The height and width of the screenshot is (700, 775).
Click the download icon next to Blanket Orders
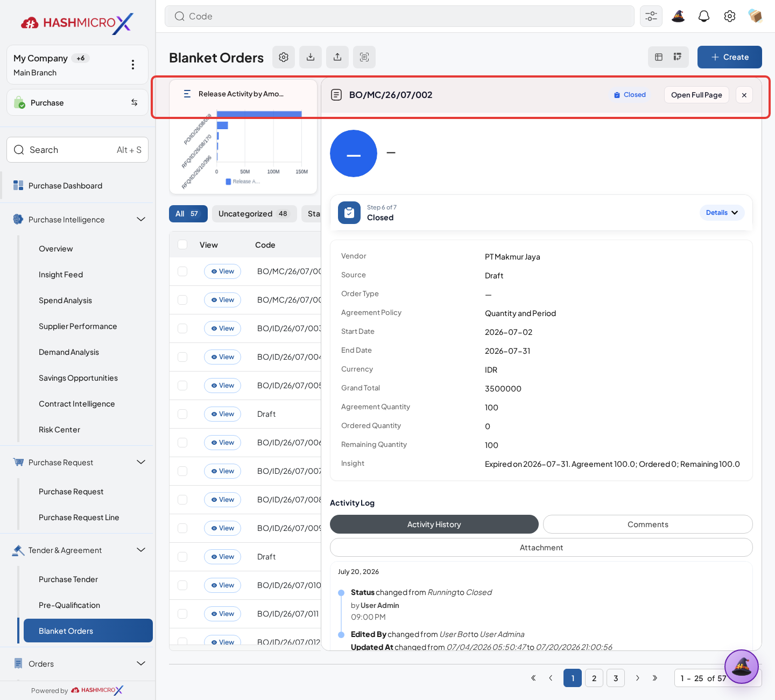click(x=311, y=57)
